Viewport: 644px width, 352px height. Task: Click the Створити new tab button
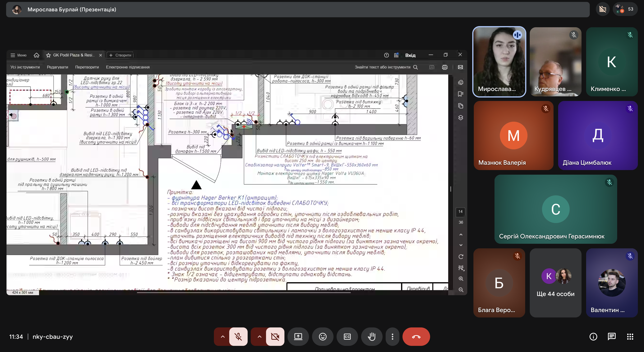click(120, 55)
